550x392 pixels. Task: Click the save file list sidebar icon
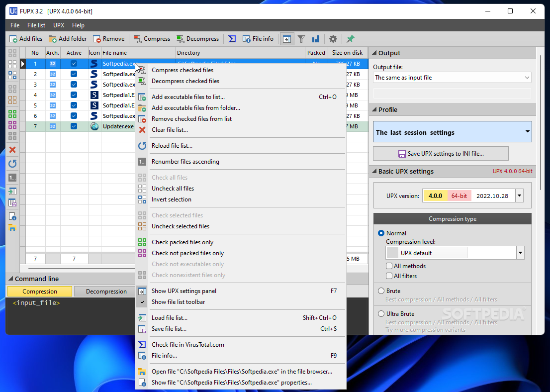coord(12,202)
